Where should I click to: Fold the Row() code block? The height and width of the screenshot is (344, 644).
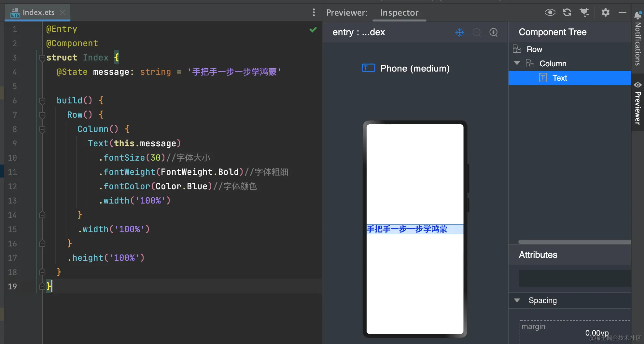coord(42,115)
